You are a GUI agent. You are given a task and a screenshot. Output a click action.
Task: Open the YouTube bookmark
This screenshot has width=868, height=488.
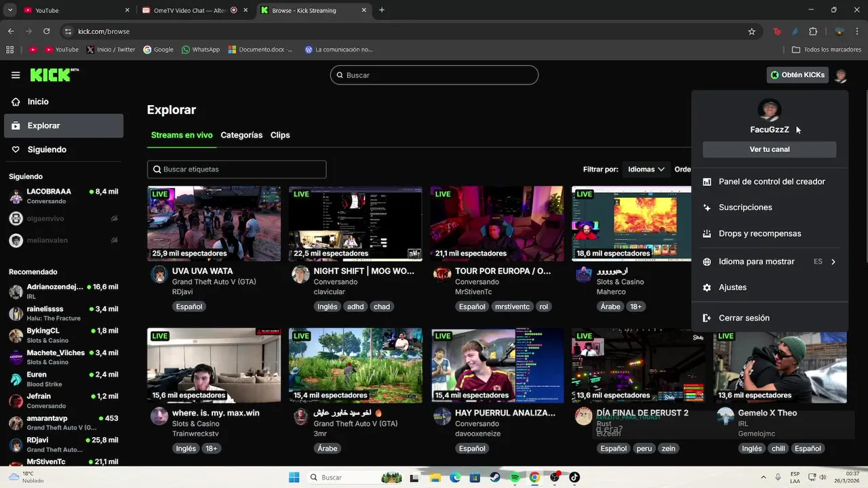(x=62, y=49)
